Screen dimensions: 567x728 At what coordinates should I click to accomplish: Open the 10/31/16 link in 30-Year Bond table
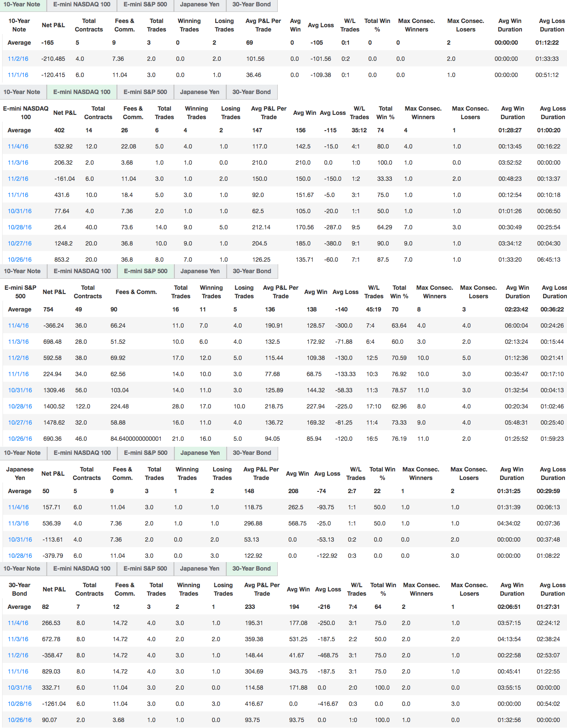(x=20, y=688)
